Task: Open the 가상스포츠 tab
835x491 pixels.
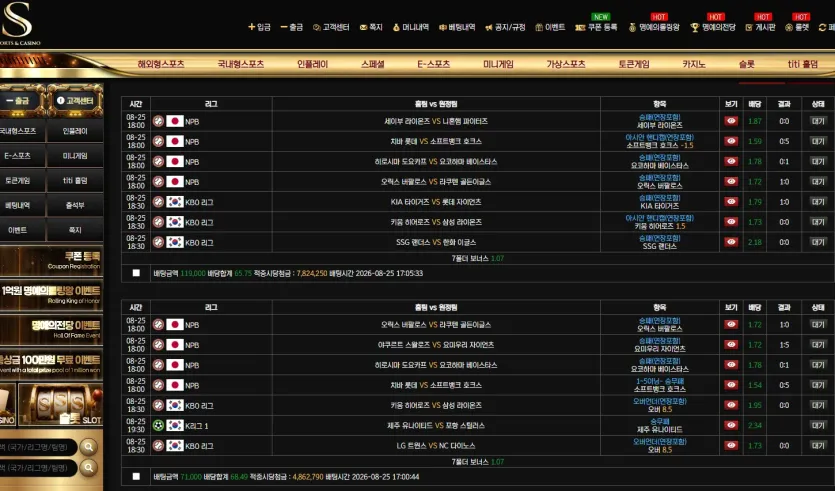Action: pos(566,64)
